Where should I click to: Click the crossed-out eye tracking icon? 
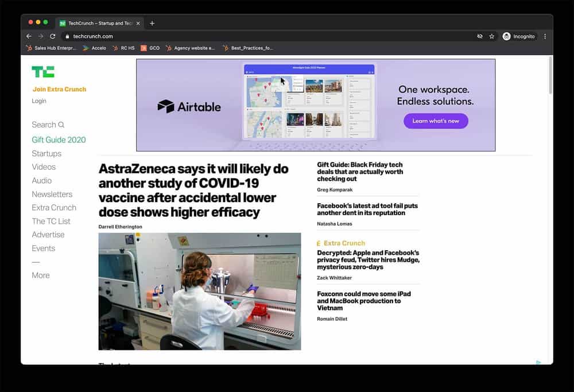click(x=480, y=36)
